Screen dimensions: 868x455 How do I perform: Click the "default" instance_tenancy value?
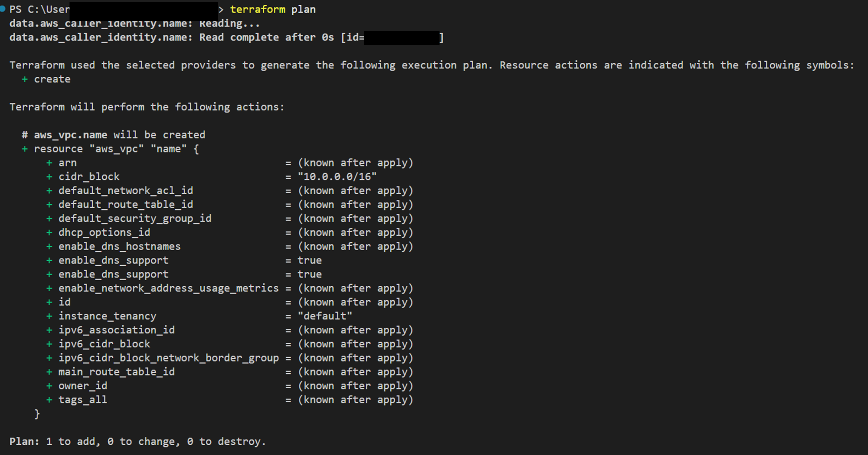coord(325,316)
